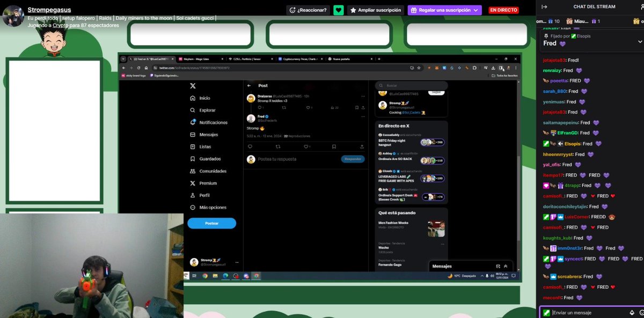Open Explorar in X sidebar
Image resolution: width=644 pixels, height=318 pixels.
pyautogui.click(x=203, y=110)
